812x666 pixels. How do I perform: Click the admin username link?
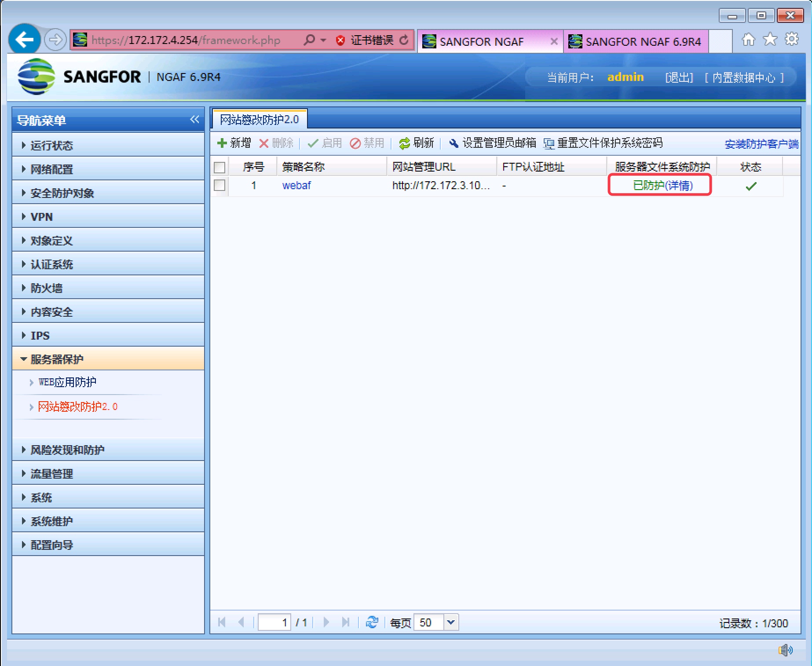pos(625,77)
